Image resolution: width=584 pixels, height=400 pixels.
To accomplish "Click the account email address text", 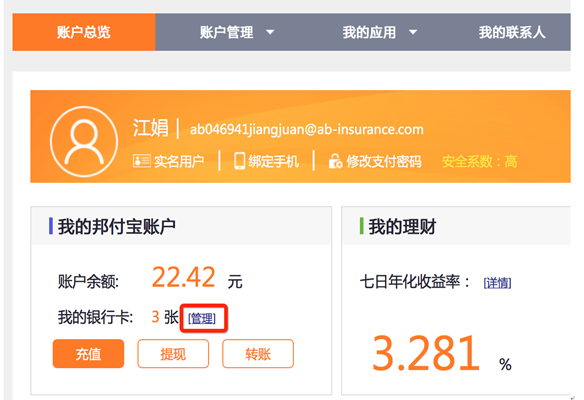I will pos(307,130).
